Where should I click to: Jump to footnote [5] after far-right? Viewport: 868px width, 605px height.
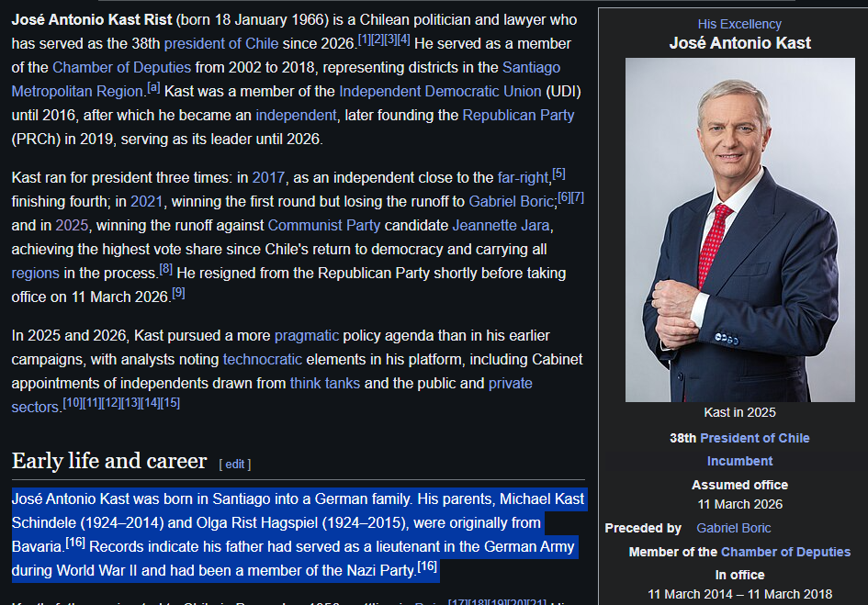(558, 174)
